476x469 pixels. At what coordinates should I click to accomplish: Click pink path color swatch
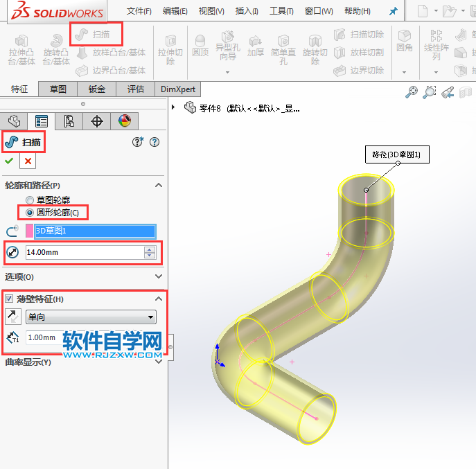(x=29, y=231)
